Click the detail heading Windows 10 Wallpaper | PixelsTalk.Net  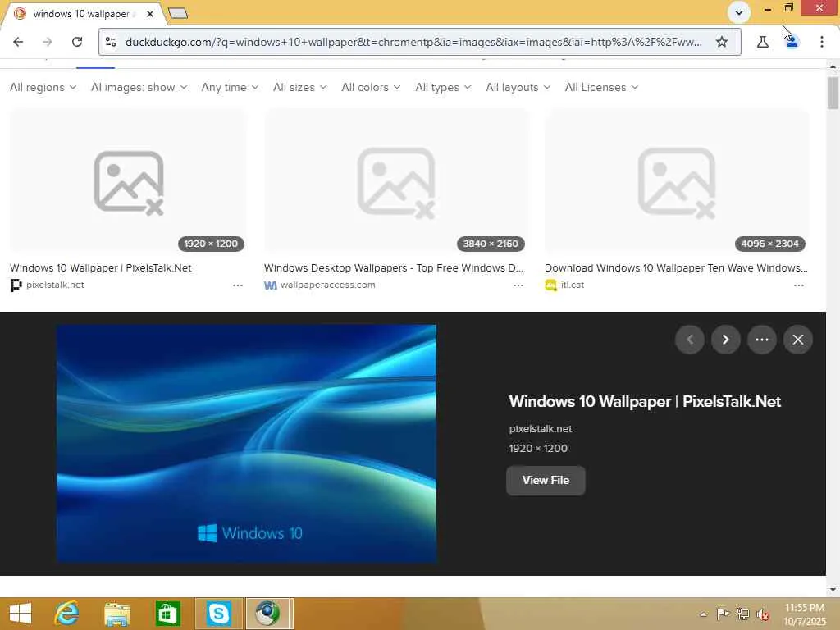pyautogui.click(x=645, y=401)
